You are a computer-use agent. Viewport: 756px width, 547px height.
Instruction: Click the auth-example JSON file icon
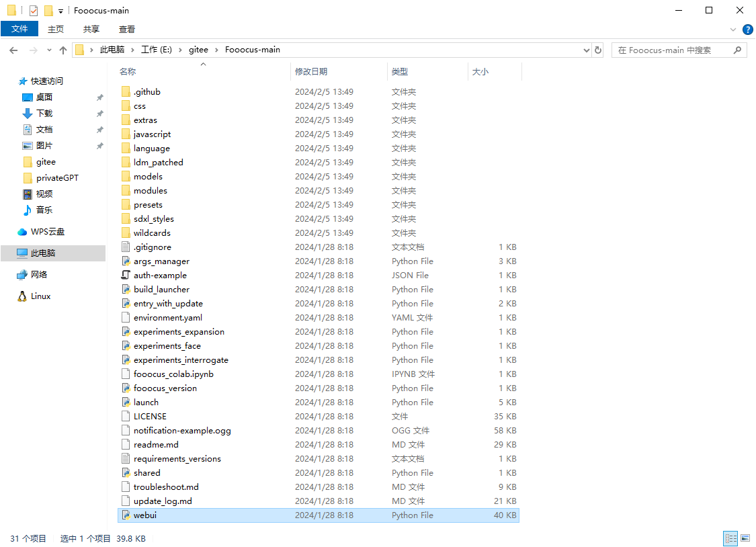(126, 275)
